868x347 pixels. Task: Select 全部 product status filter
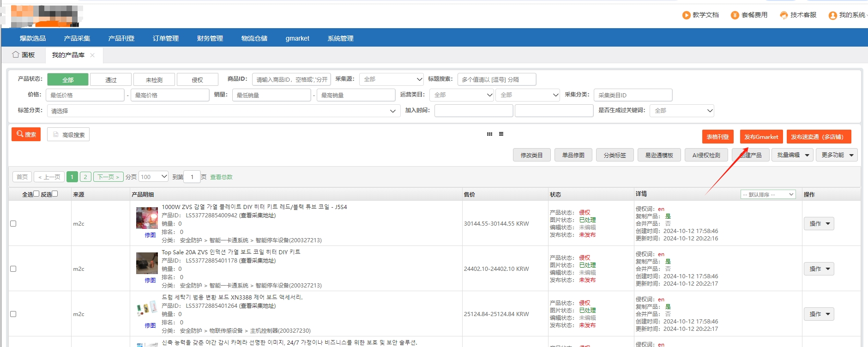coord(68,79)
